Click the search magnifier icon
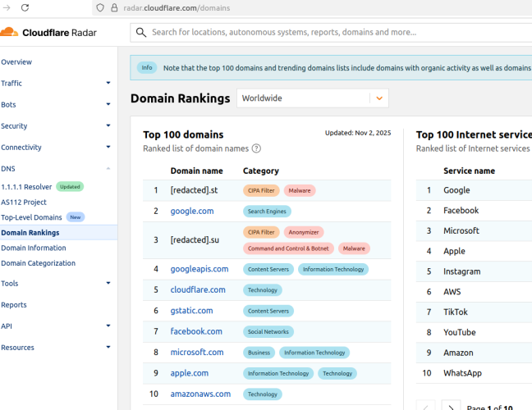The image size is (532, 410). click(141, 33)
